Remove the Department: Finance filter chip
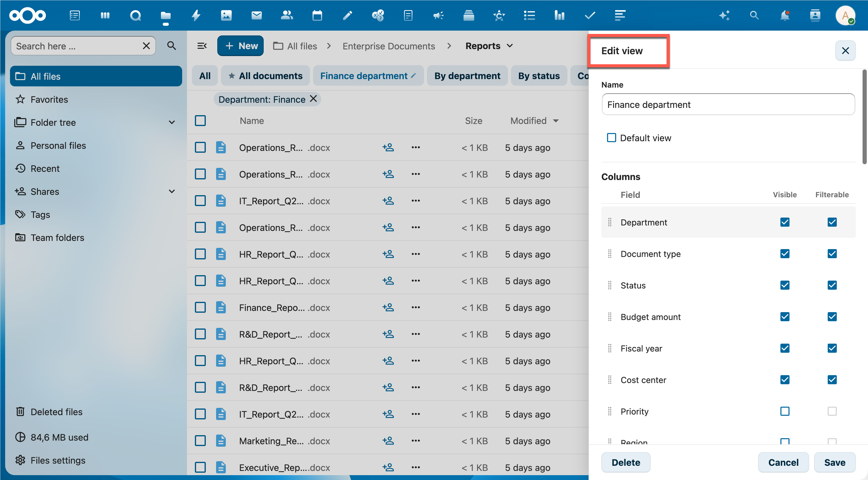Image resolution: width=868 pixels, height=480 pixels. [313, 99]
